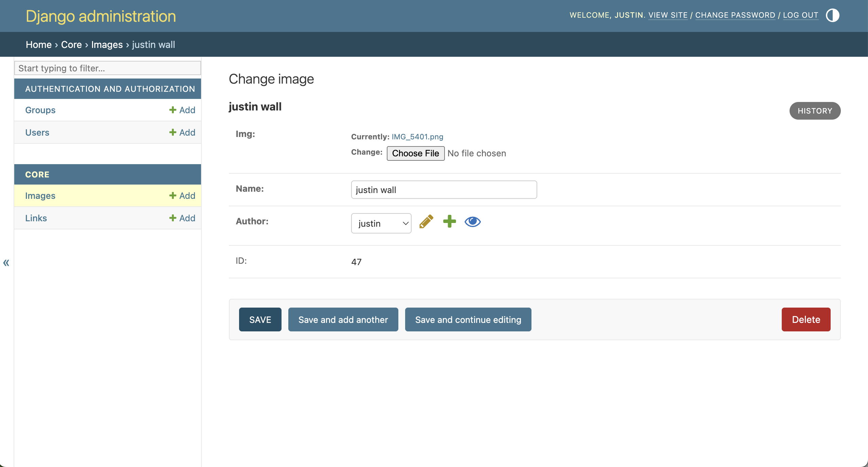Open the HISTORY button

(x=815, y=111)
